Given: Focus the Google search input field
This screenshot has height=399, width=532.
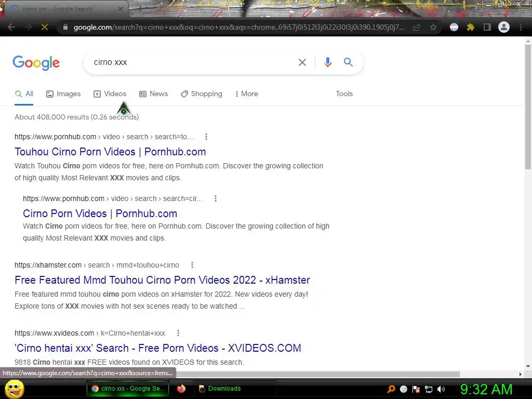Looking at the screenshot, I should pos(192,62).
